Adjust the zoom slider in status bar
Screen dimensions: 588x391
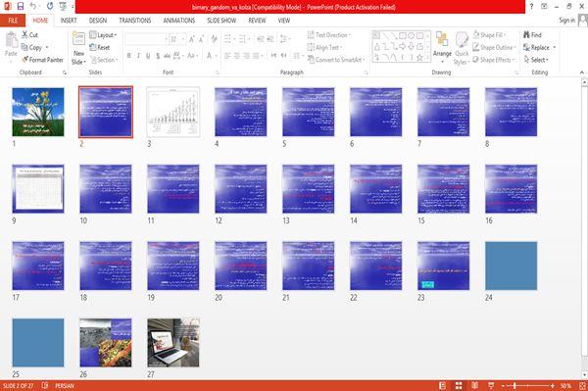[x=514, y=385]
